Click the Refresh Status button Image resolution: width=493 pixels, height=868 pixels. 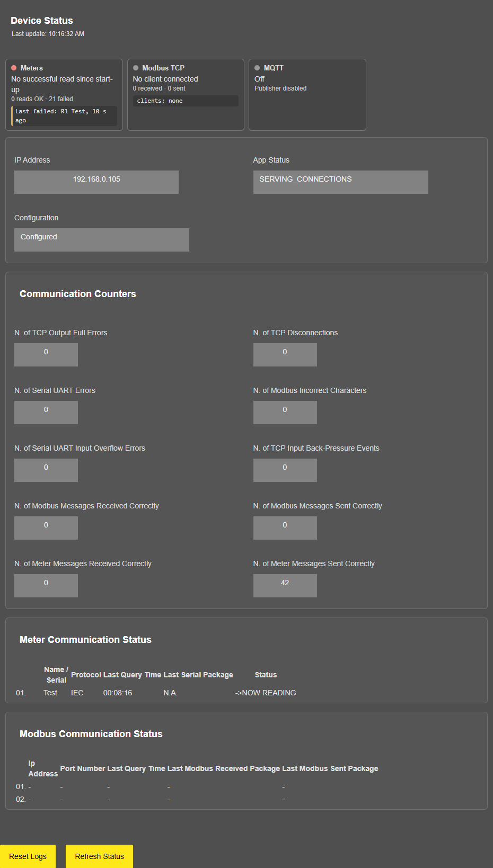click(x=99, y=856)
